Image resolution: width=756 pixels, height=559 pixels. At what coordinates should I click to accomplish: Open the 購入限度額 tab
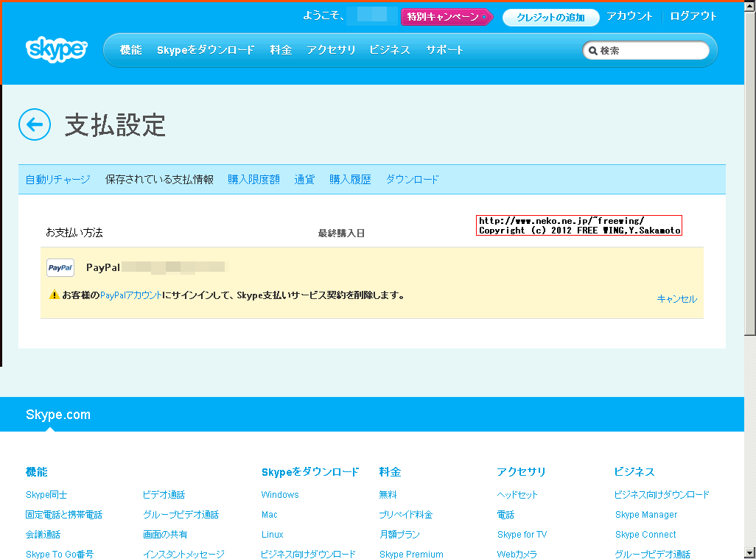tap(253, 180)
